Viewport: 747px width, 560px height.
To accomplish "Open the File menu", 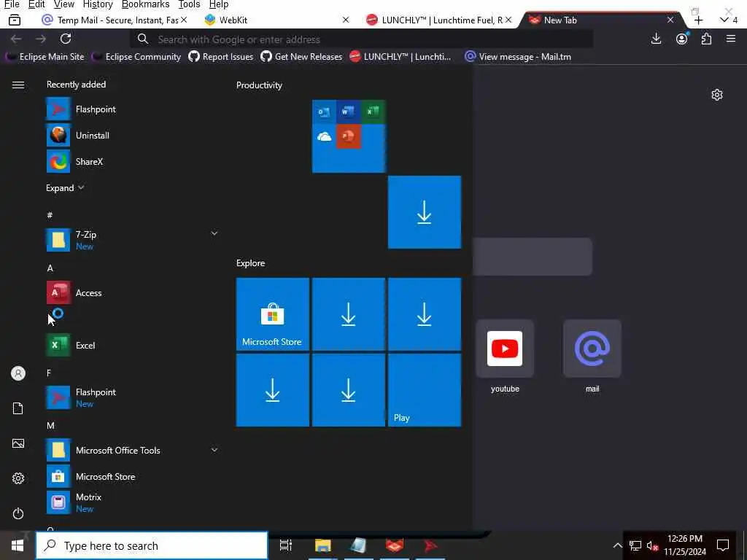I will (12, 4).
